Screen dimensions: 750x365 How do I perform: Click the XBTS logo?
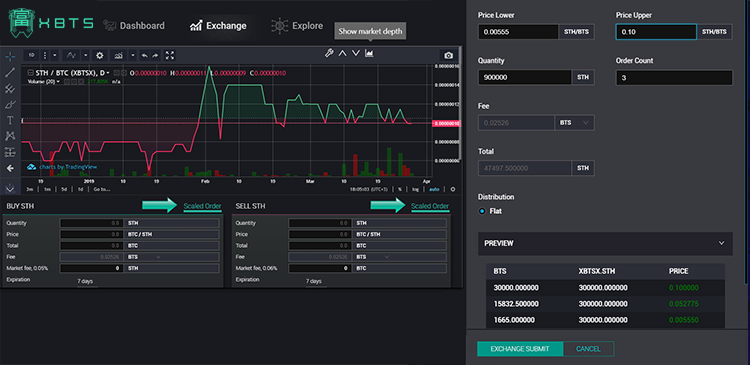point(51,23)
